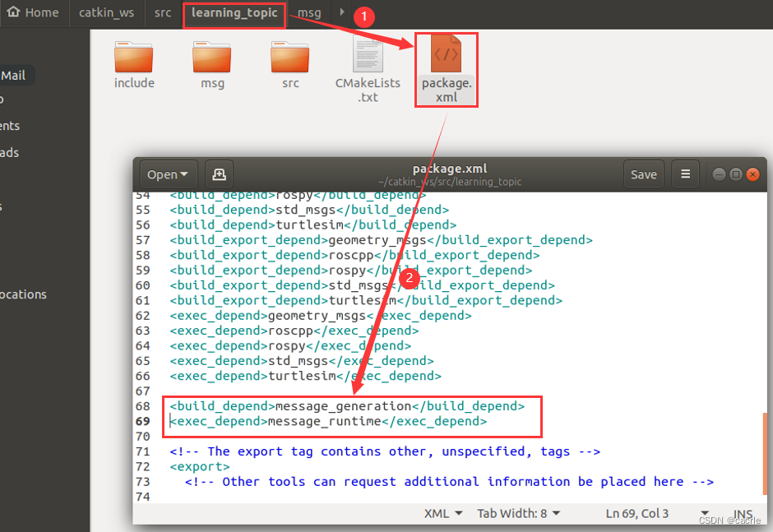
Task: Select the CMakeLists.txt file
Action: tap(368, 69)
